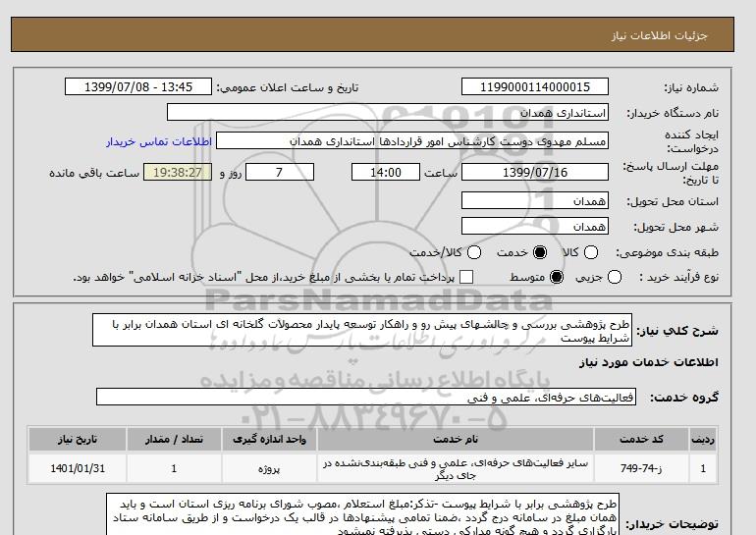Click the remaining days field showing 7
This screenshot has height=535, width=756.
(280, 172)
